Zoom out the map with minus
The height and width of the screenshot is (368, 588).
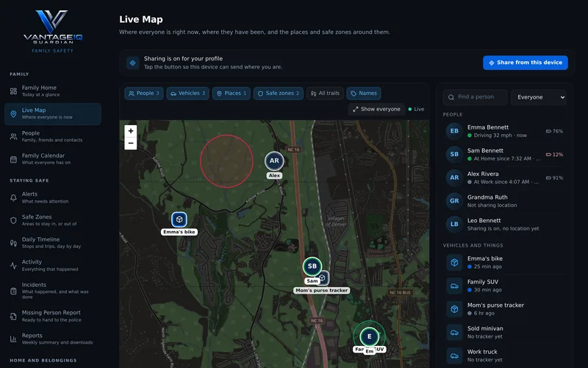131,143
